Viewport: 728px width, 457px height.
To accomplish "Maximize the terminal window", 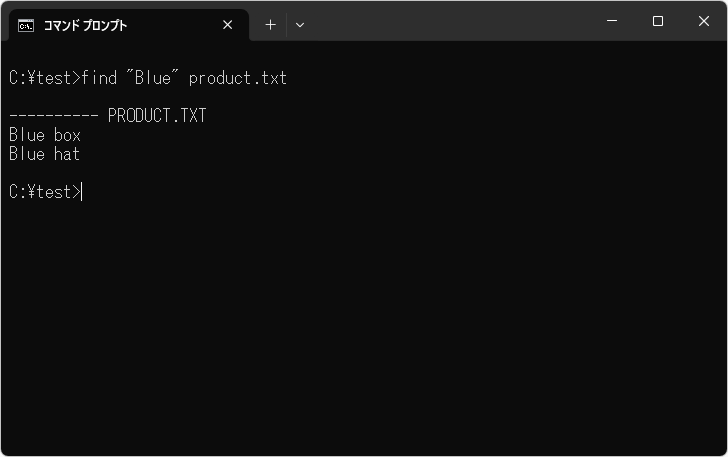I will (x=658, y=21).
